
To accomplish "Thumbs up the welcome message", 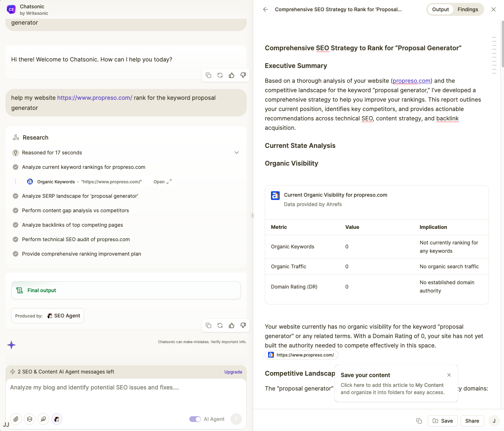I will pos(232,75).
